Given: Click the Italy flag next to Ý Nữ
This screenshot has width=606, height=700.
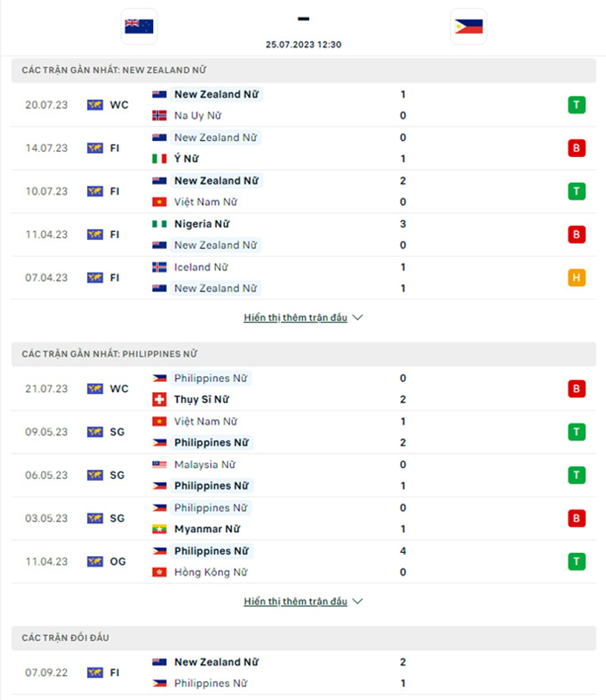Looking at the screenshot, I should pos(158,159).
